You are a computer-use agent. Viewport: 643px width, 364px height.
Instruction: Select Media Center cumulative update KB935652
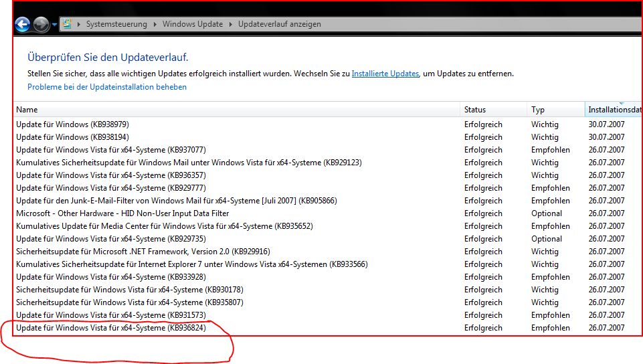click(327, 226)
